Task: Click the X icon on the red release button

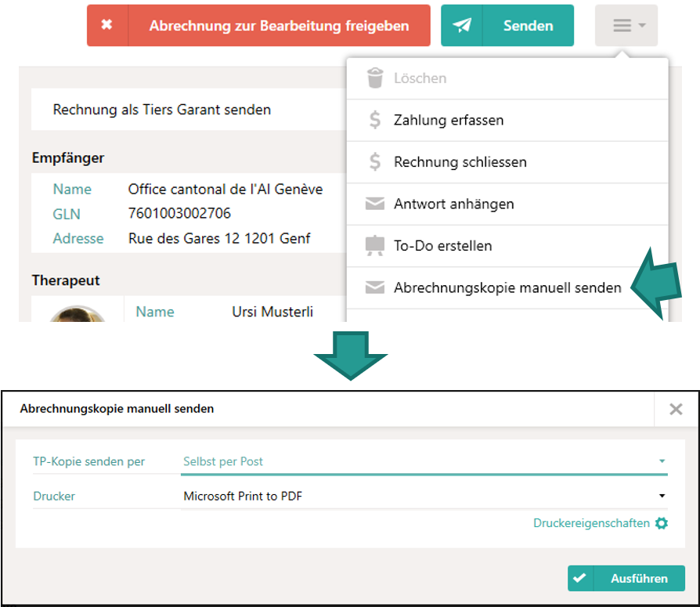Action: point(106,25)
